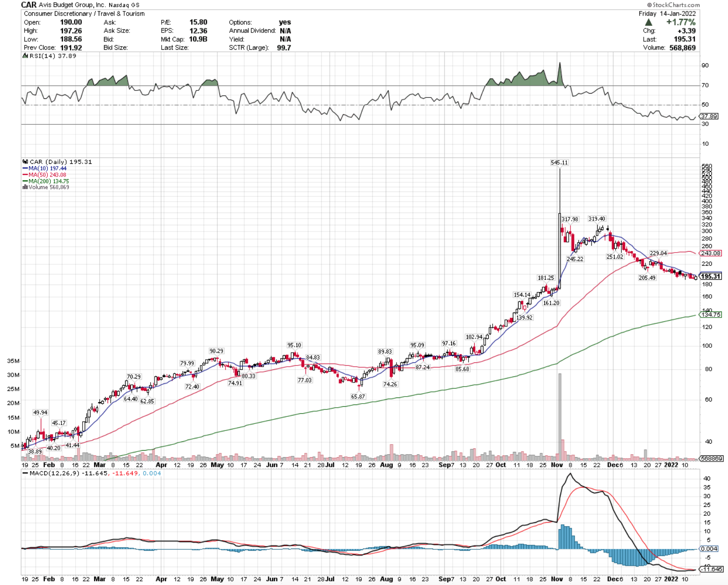Click the 37.89 RSI value tag
This screenshot has width=728, height=585.
tap(709, 116)
